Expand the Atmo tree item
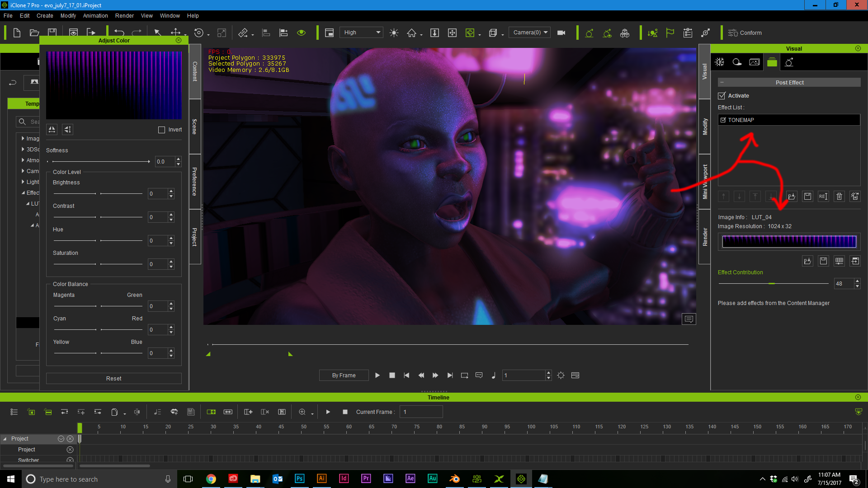868x488 pixels. pyautogui.click(x=23, y=160)
